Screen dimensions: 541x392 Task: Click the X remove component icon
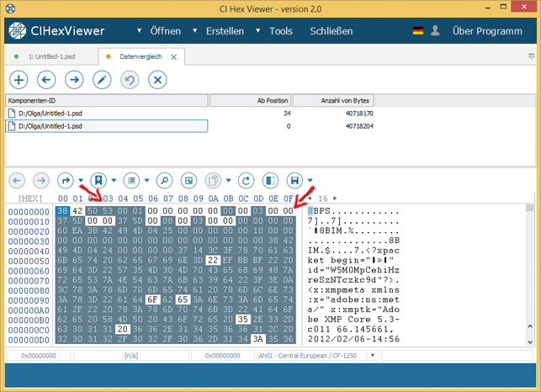coord(157,80)
